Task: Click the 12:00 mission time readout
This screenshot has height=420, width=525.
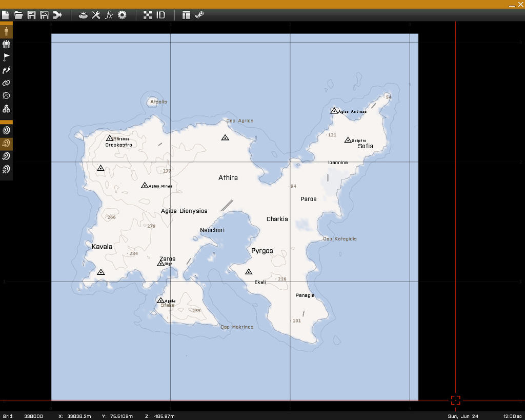Action: (x=512, y=416)
